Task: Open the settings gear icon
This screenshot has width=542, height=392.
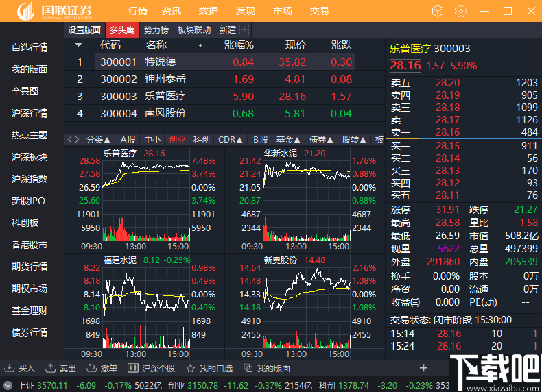Action: 461,11
